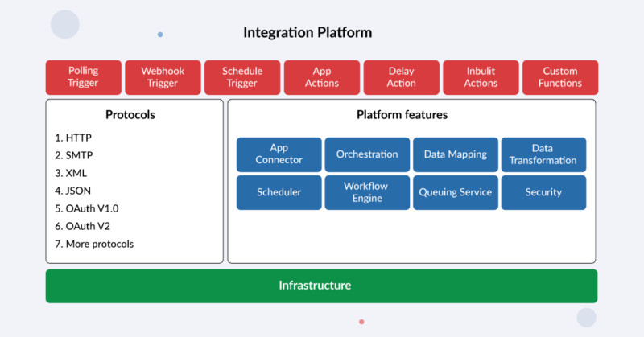Click the Security feature block
Viewport: 644px width, 337px height.
pos(543,193)
